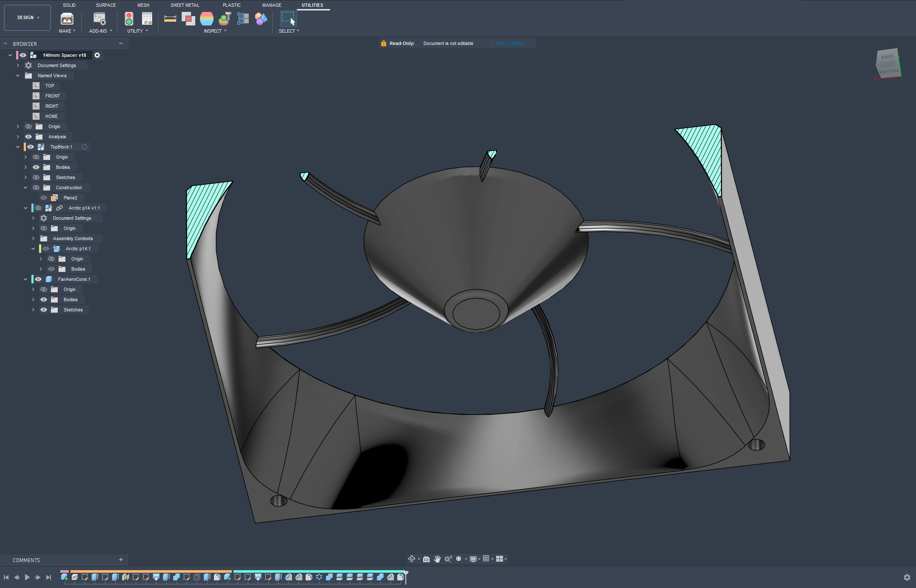Activate the TopBlock:1 component radio button
The height and width of the screenshot is (588, 916).
[84, 147]
